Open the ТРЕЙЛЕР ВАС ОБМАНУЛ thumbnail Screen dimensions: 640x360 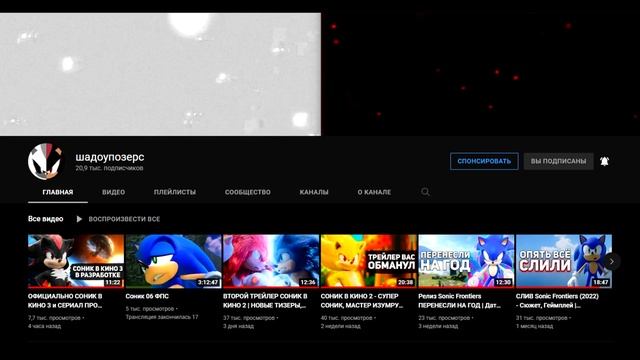click(x=369, y=261)
